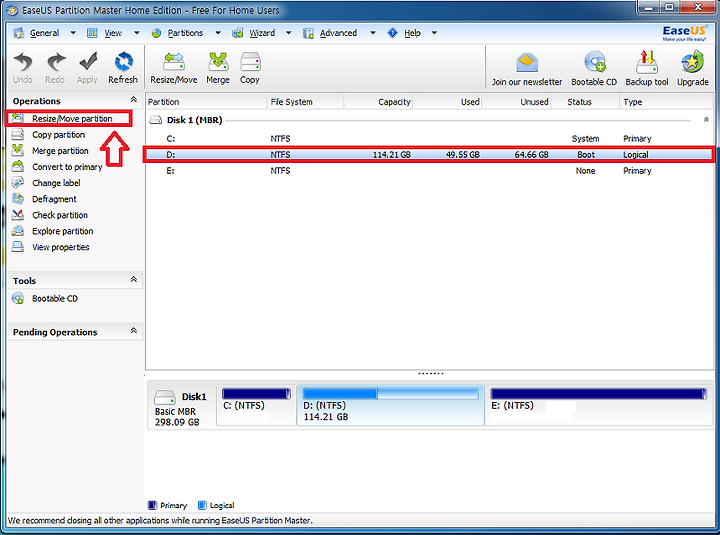Sort by Type column header
The height and width of the screenshot is (535, 720).
(x=666, y=102)
